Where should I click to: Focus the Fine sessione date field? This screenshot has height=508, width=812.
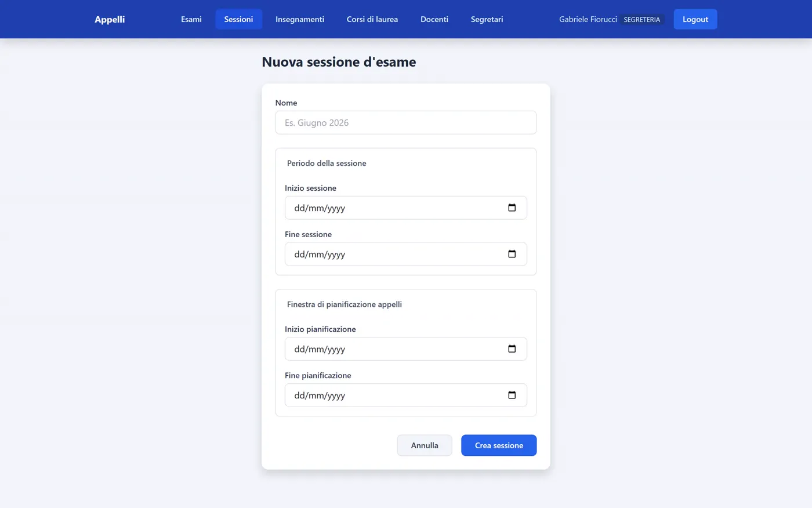click(x=406, y=254)
